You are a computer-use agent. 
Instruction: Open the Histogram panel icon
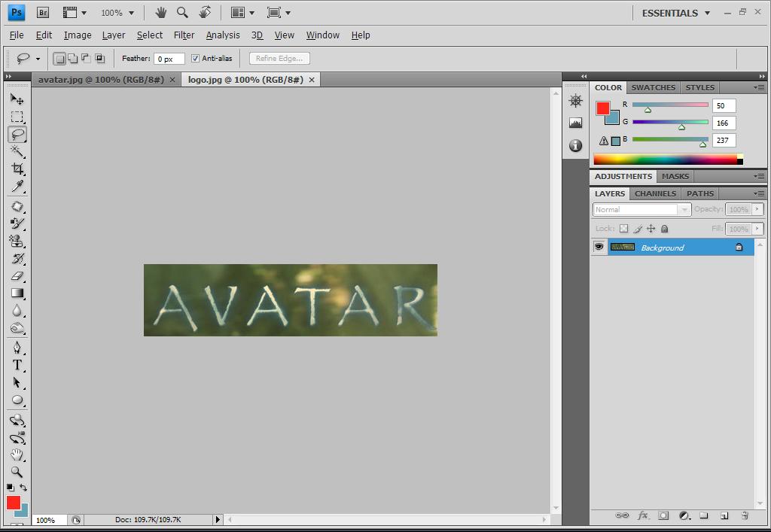575,123
